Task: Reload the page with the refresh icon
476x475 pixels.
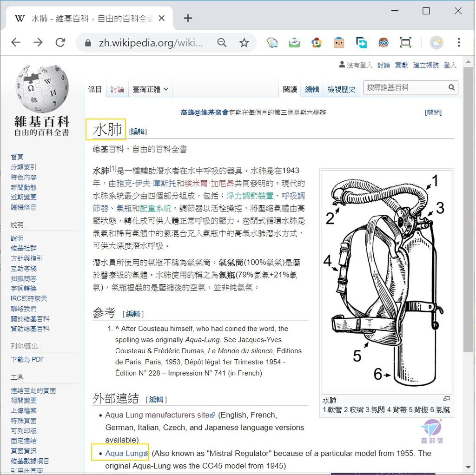Action: 60,42
